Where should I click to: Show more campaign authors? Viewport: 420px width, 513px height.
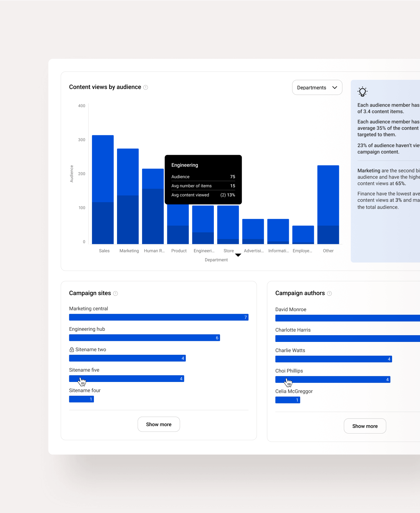tap(365, 426)
